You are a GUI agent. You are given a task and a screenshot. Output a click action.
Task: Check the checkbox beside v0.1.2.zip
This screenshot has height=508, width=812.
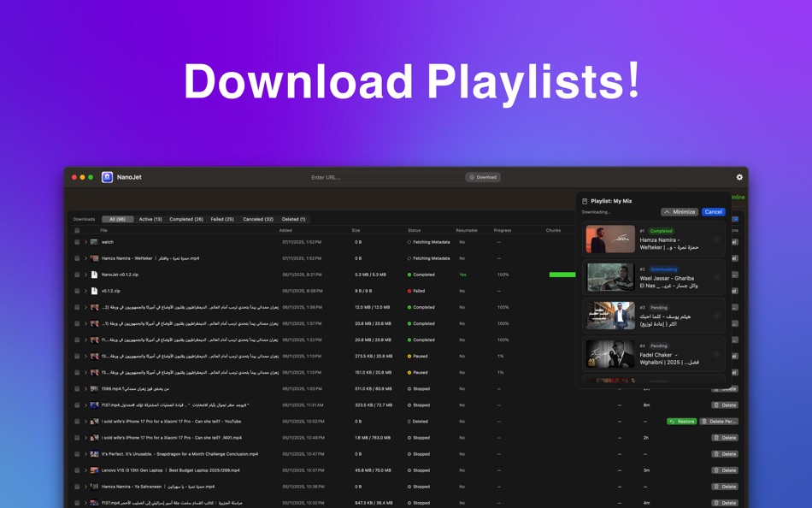77,291
